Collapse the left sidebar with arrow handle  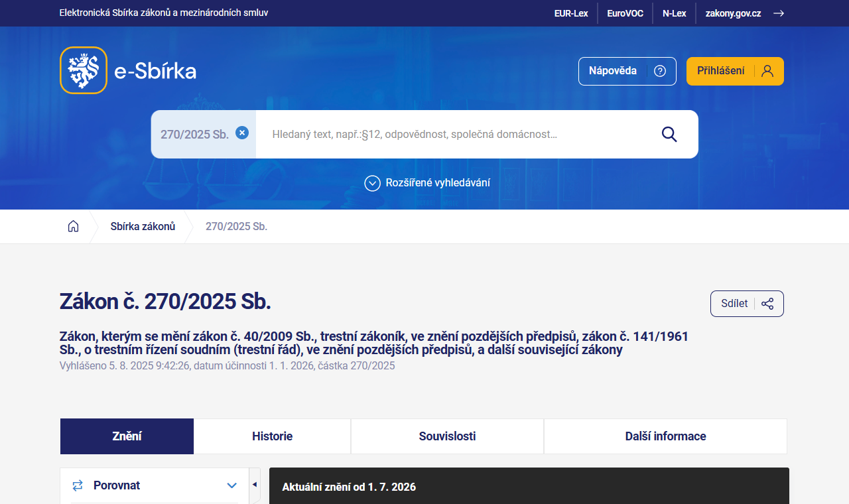point(255,485)
